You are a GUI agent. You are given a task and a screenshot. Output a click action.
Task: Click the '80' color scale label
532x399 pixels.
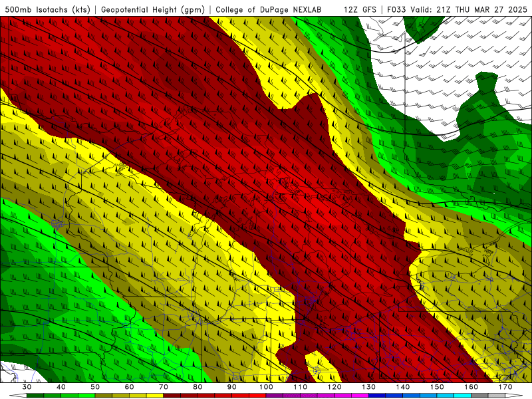coord(198,387)
